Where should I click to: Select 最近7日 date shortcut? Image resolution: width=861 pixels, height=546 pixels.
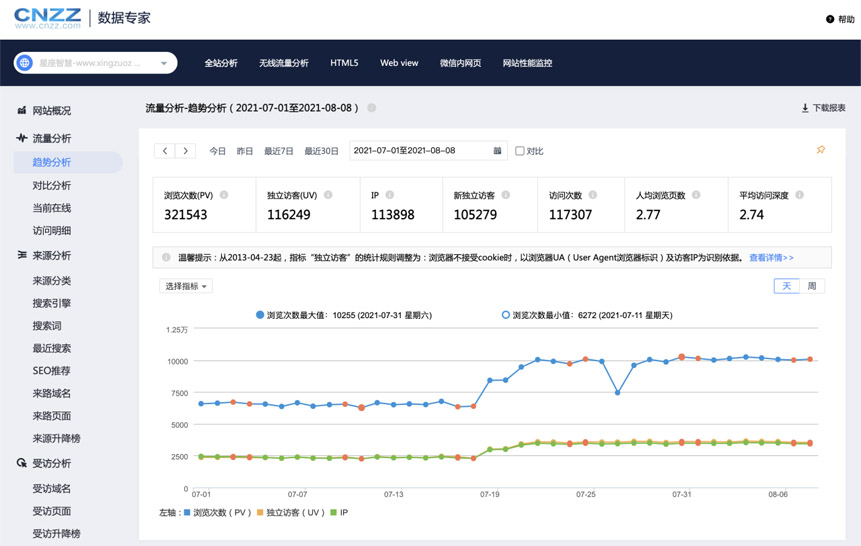pyautogui.click(x=278, y=151)
